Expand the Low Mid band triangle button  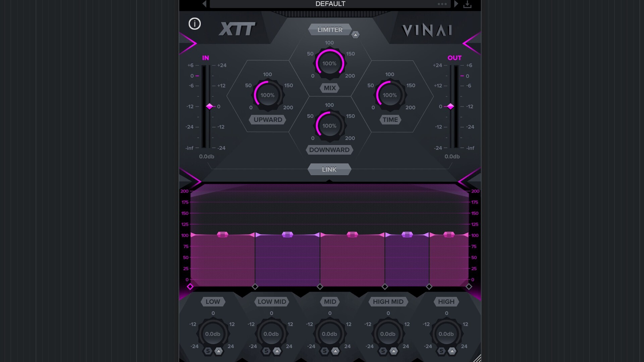[x=277, y=351]
